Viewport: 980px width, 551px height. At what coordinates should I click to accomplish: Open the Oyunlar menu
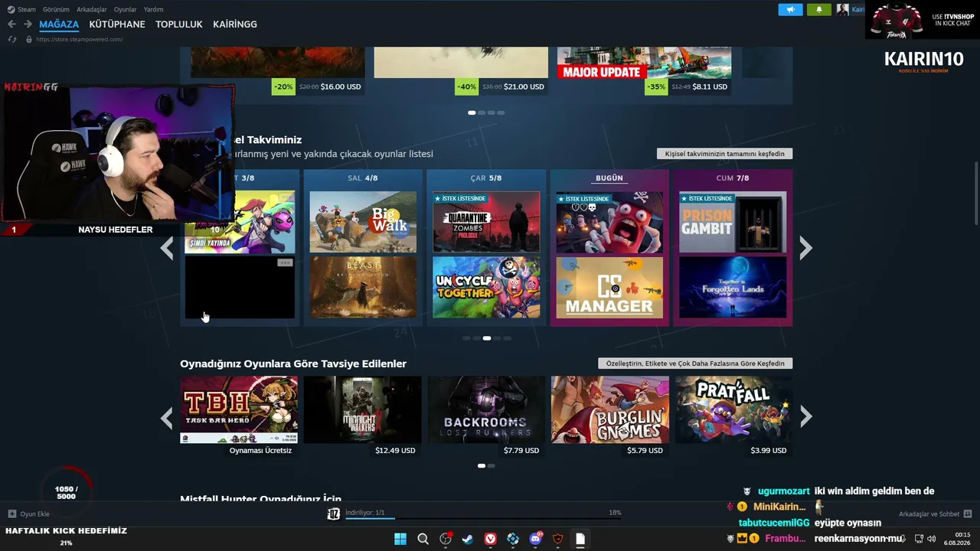click(x=126, y=10)
